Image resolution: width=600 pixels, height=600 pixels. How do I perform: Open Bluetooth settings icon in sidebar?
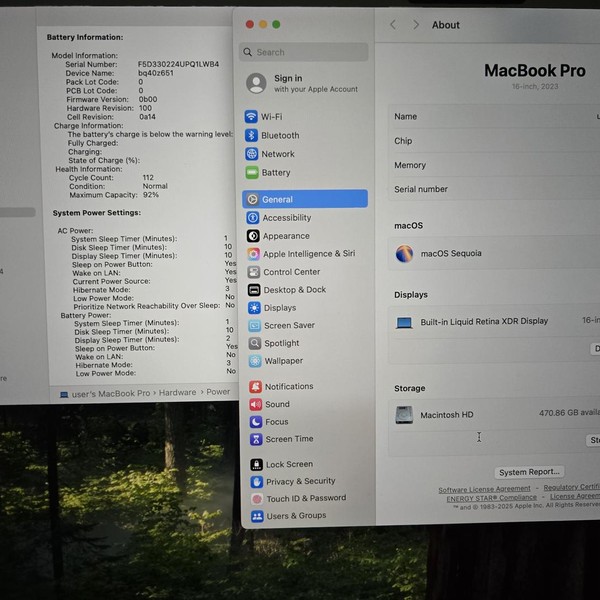tap(251, 135)
